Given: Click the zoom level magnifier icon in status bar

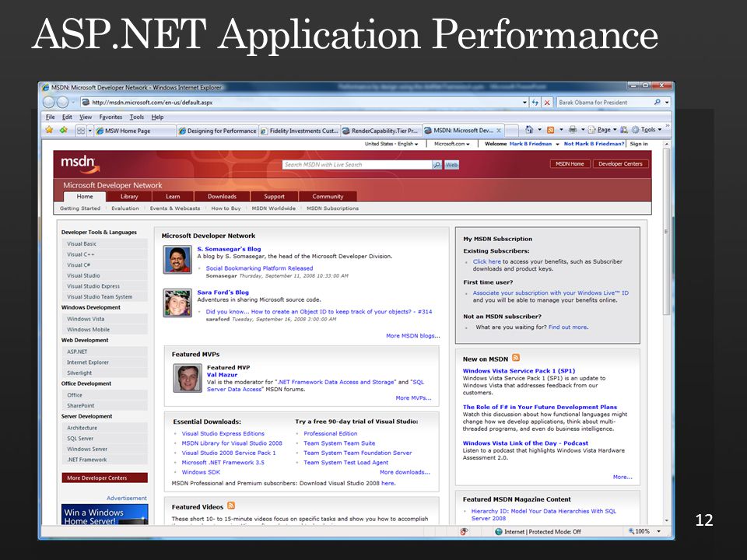Looking at the screenshot, I should pos(631,531).
